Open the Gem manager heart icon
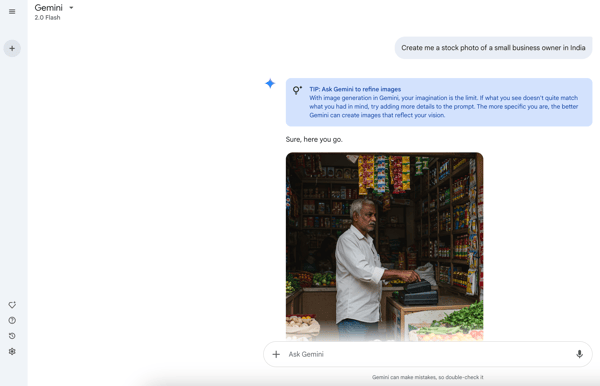 [x=12, y=305]
